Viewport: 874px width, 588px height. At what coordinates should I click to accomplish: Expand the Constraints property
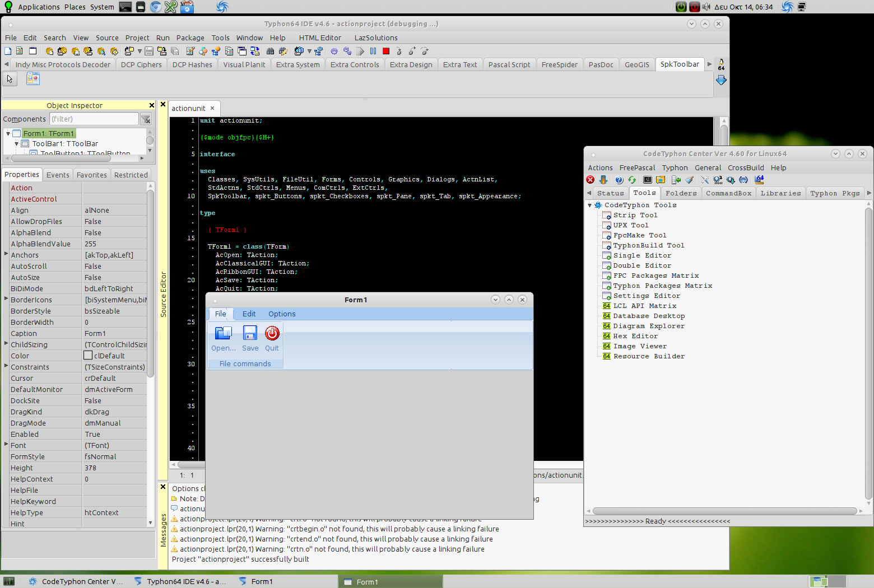tap(6, 366)
